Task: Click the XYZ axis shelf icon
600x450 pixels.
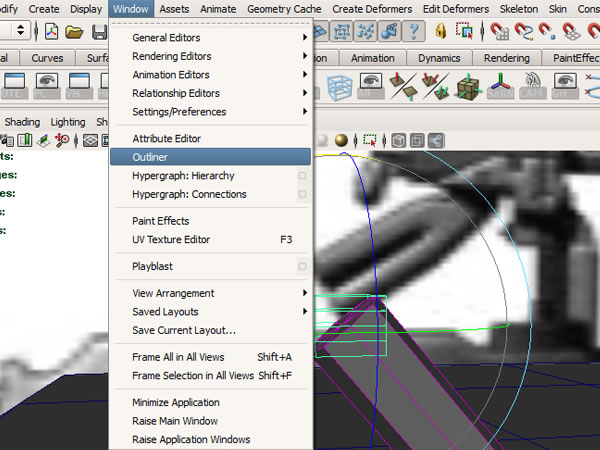Action: click(499, 86)
